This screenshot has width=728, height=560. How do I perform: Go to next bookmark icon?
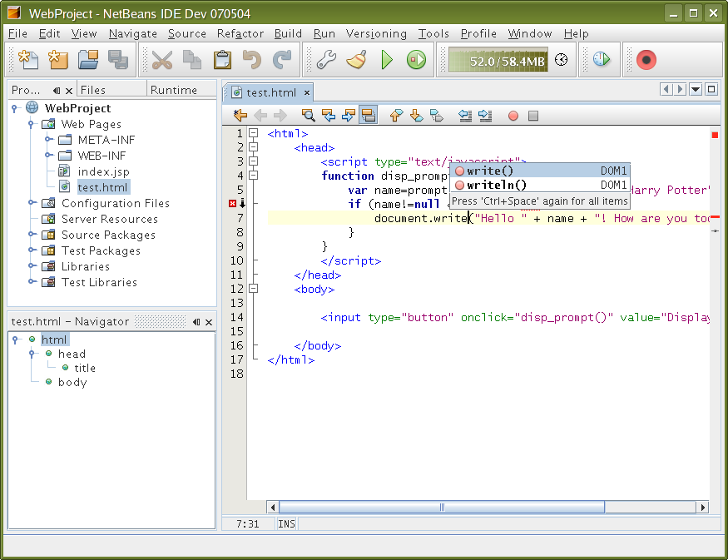coord(417,115)
